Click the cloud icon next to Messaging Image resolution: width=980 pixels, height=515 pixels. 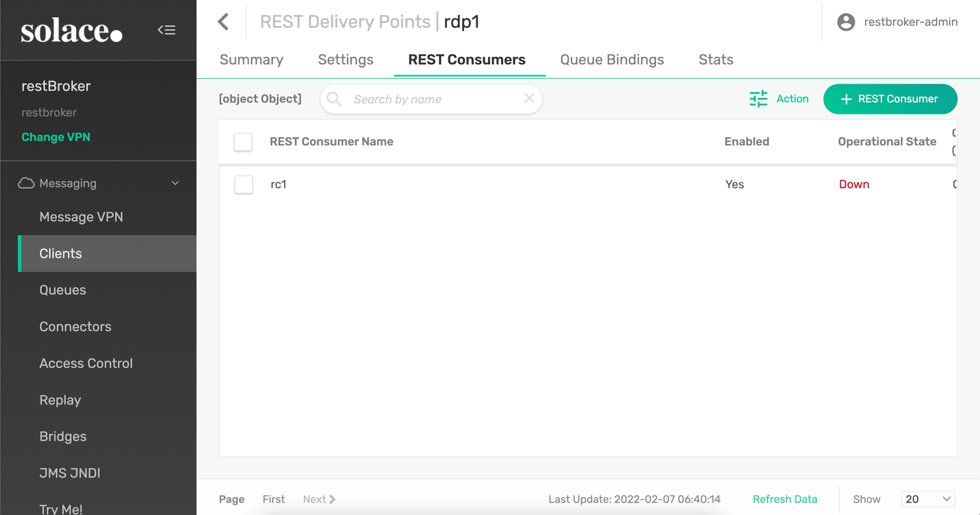tap(26, 183)
